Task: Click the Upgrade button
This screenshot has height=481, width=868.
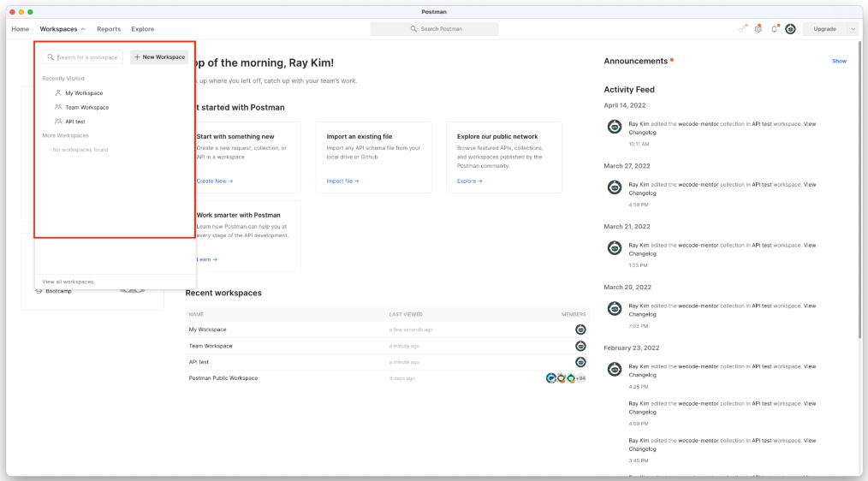Action: (x=825, y=29)
